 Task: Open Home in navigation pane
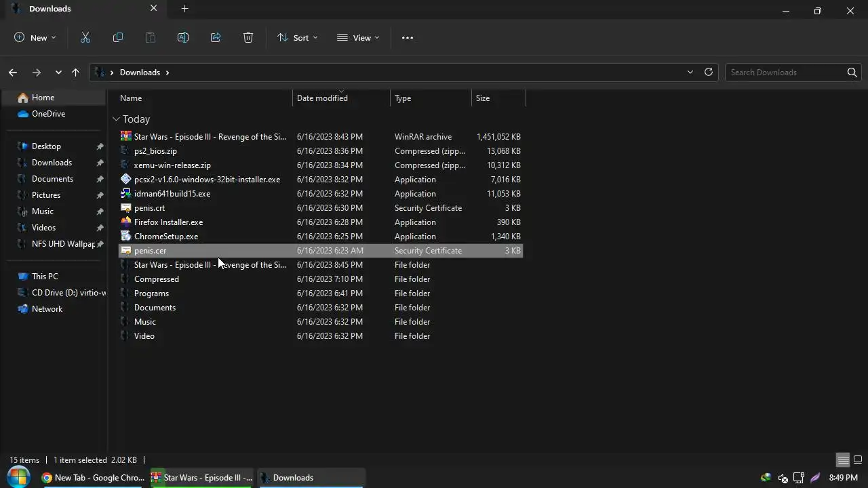click(54, 98)
